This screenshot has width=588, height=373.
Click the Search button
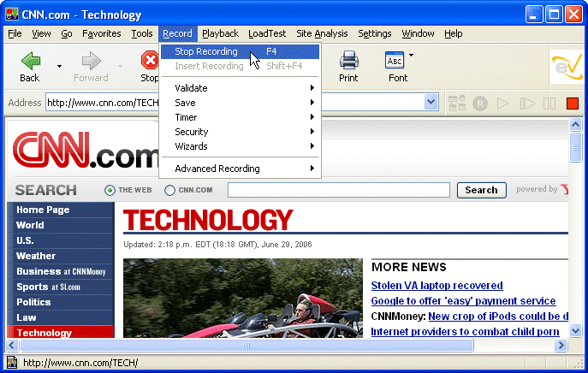coord(482,190)
